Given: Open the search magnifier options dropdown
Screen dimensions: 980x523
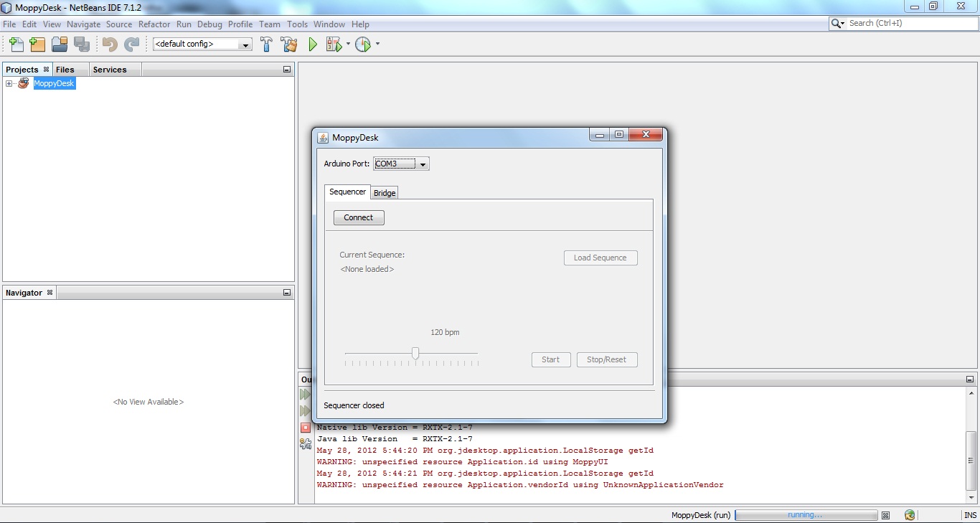Looking at the screenshot, I should 838,24.
